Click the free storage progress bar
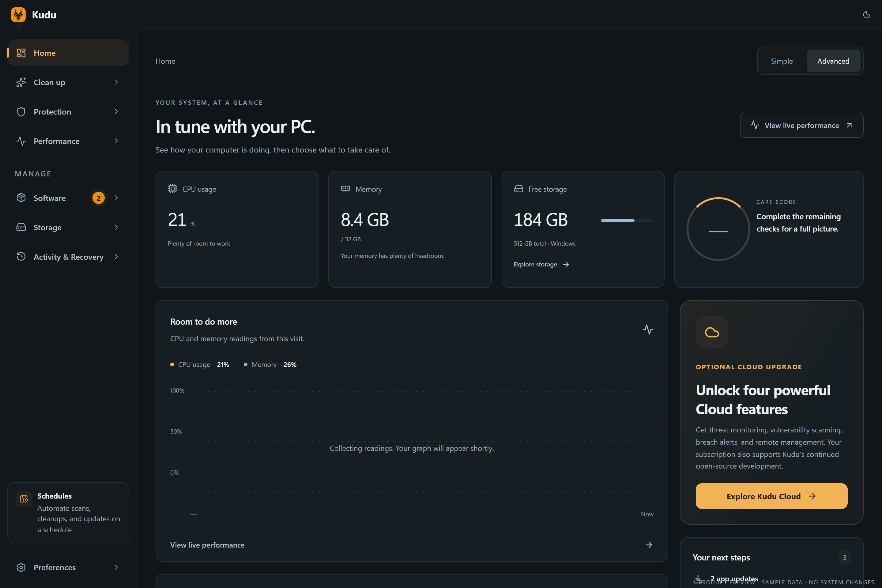The image size is (882, 588). 627,221
